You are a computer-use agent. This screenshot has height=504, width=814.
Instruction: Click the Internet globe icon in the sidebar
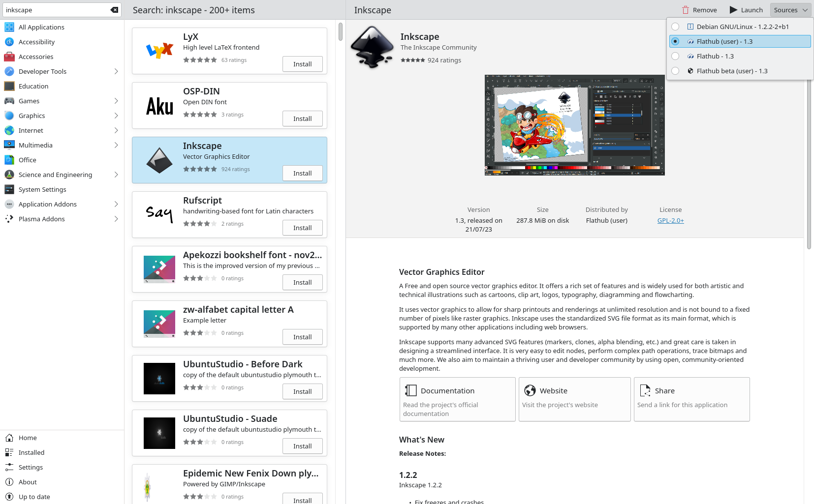click(x=9, y=130)
